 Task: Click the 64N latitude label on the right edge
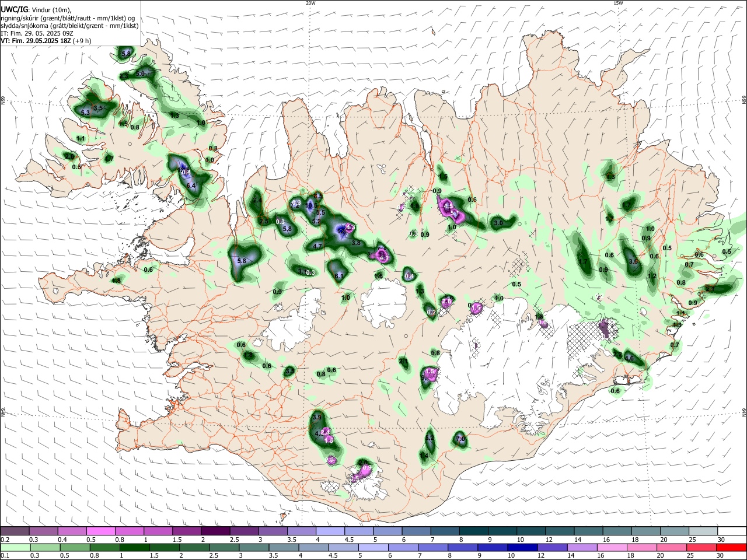tap(744, 412)
